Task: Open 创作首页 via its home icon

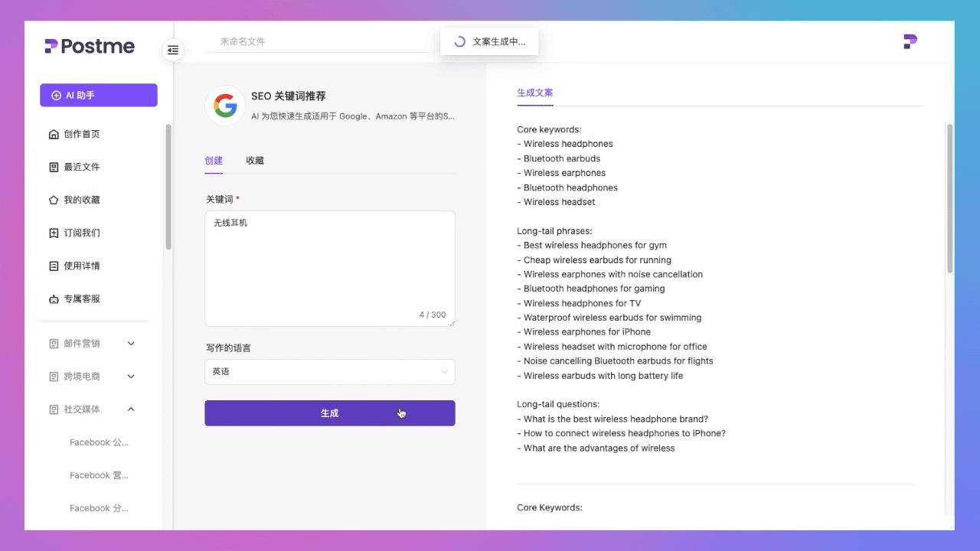Action: coord(54,133)
